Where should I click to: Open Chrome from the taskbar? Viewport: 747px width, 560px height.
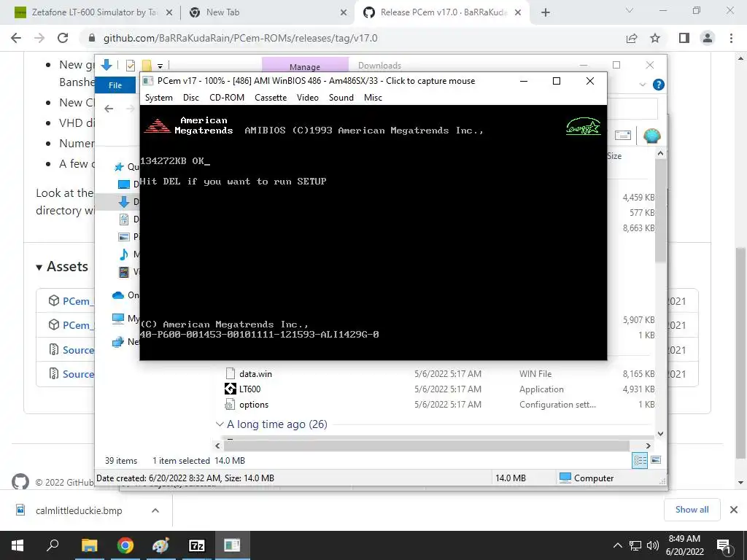click(125, 545)
